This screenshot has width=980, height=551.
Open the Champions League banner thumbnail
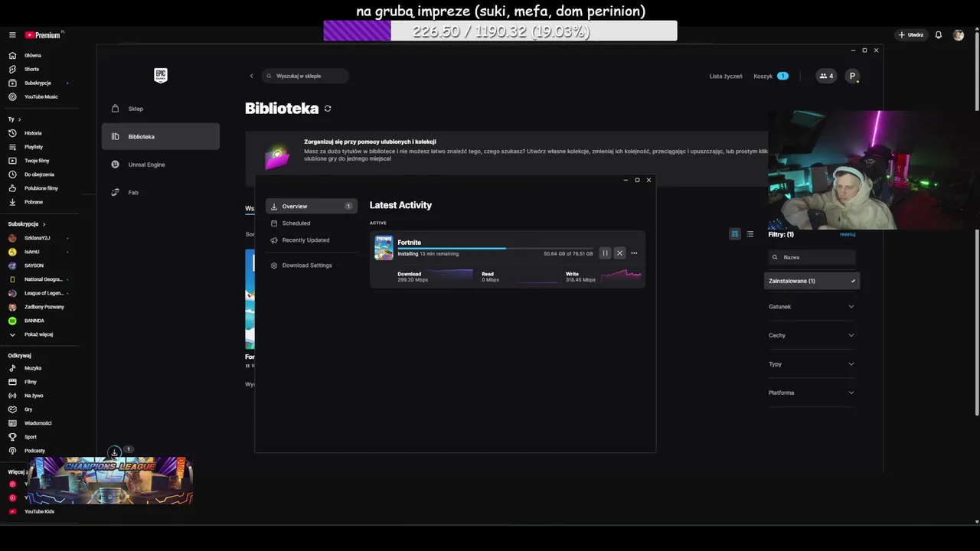[x=112, y=481]
